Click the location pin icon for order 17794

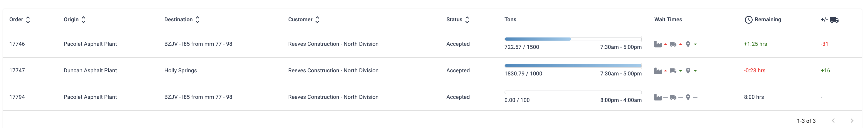(688, 97)
